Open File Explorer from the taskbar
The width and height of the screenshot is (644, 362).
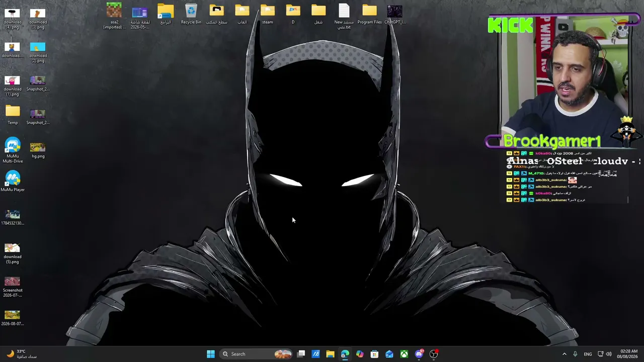pyautogui.click(x=330, y=354)
